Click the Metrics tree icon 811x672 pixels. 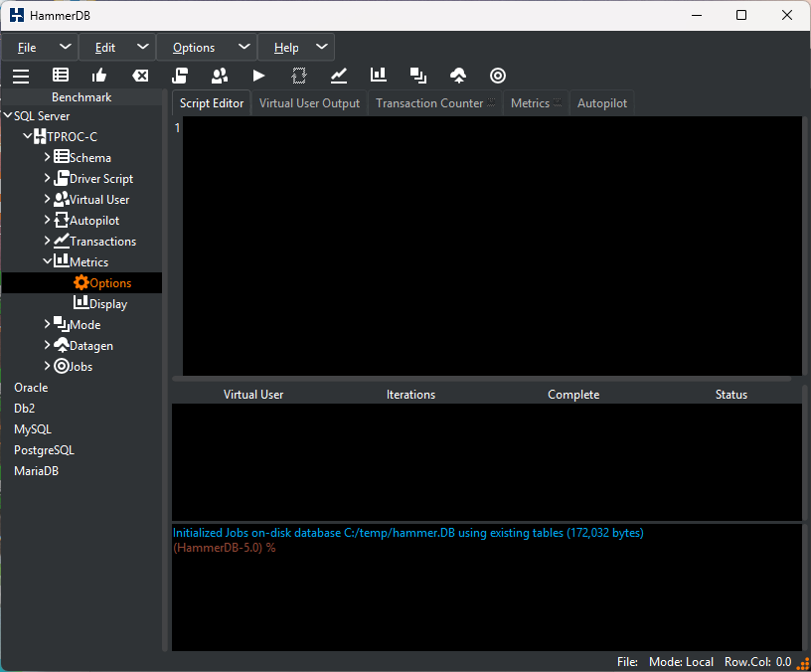62,260
